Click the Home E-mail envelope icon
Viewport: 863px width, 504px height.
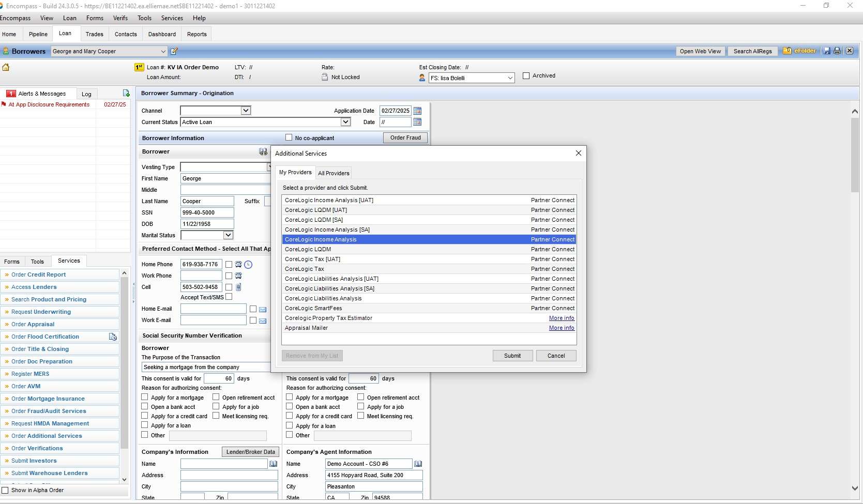pos(263,309)
